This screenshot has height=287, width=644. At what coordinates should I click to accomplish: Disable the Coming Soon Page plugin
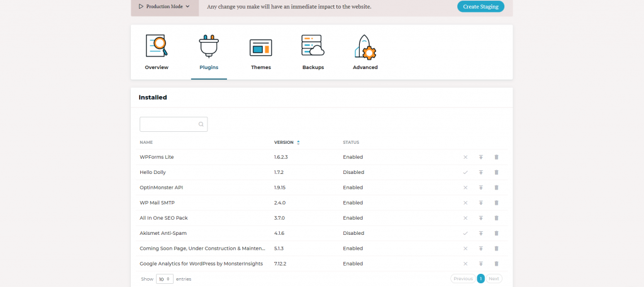pos(465,249)
